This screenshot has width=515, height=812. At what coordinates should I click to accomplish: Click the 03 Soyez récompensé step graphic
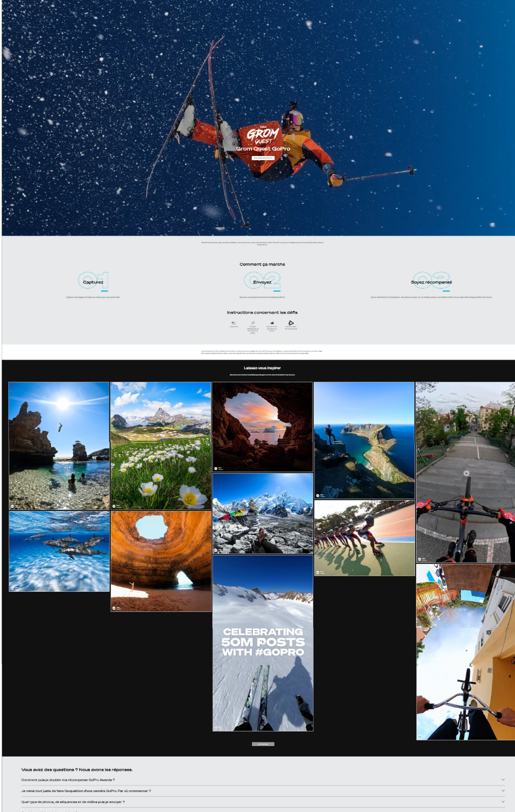tap(431, 281)
